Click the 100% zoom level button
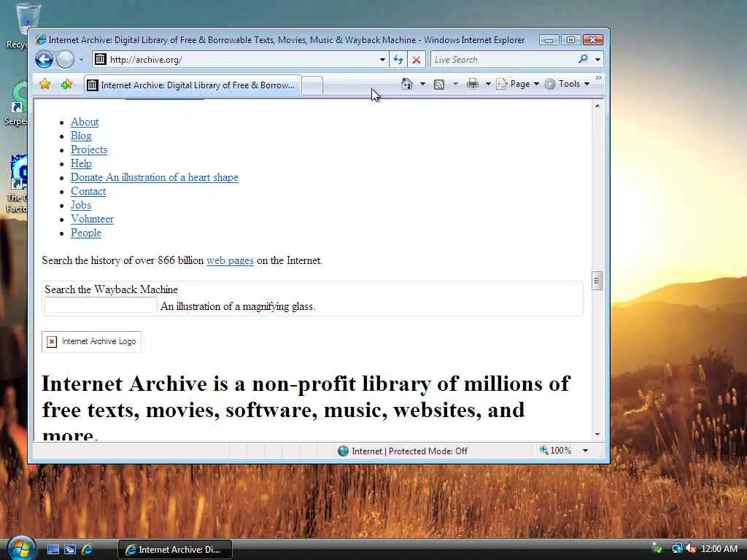 [x=555, y=451]
